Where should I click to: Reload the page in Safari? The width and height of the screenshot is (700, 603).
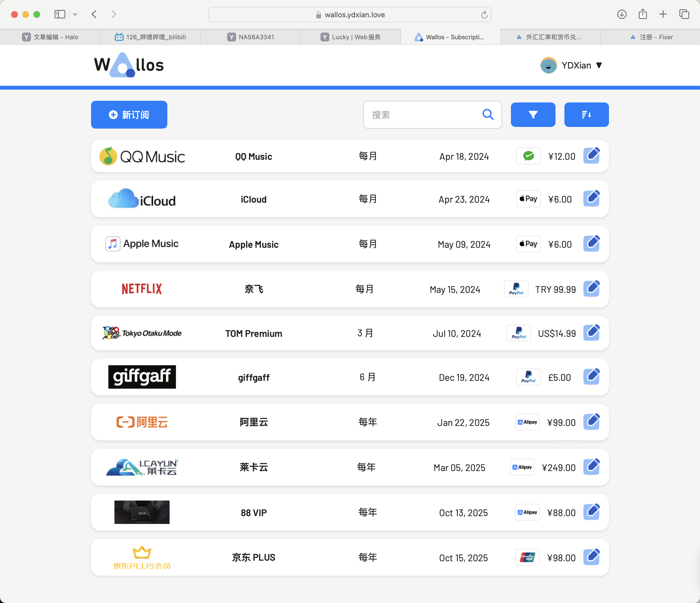pos(484,15)
